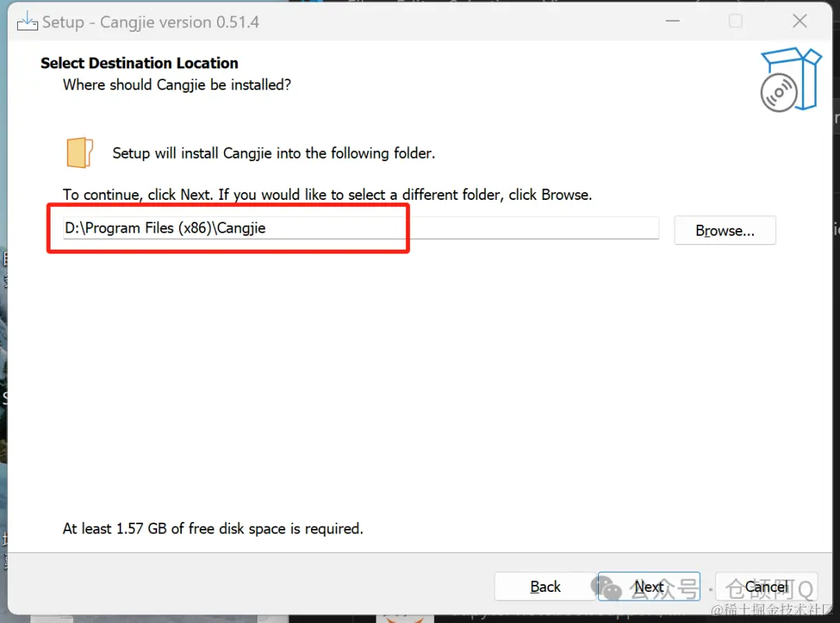Screen dimensions: 840x623
Task: Focus the destination folder path field
Action: [x=361, y=228]
